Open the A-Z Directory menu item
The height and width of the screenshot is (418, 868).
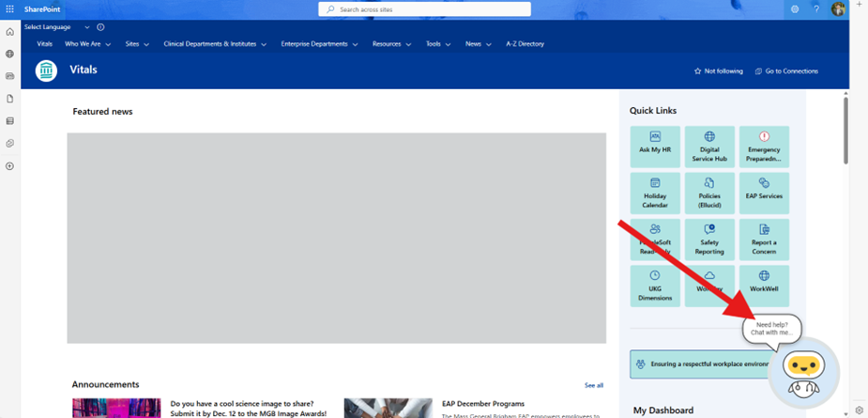[x=525, y=44]
